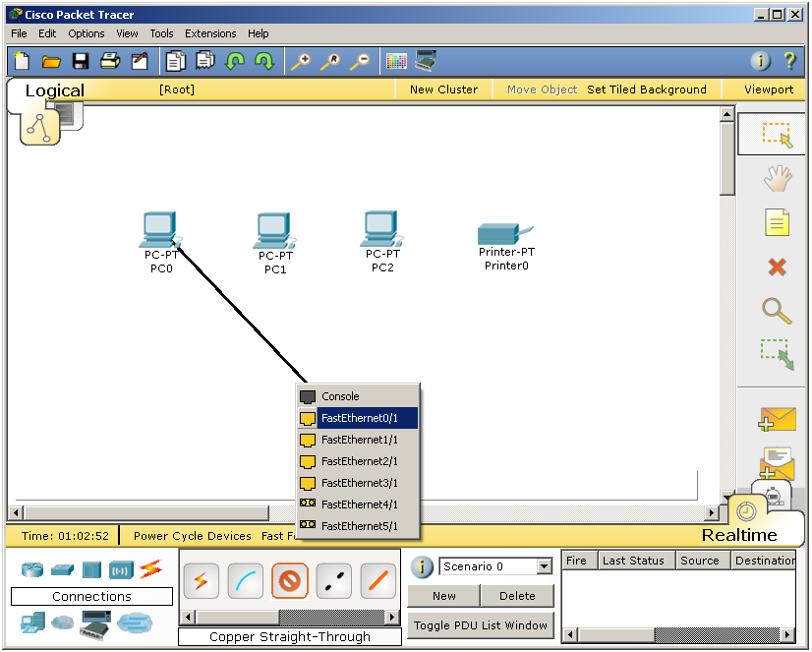Viewport: 812px width, 652px height.
Task: Select FastEthernet0/1 port in popup
Action: coord(358,418)
